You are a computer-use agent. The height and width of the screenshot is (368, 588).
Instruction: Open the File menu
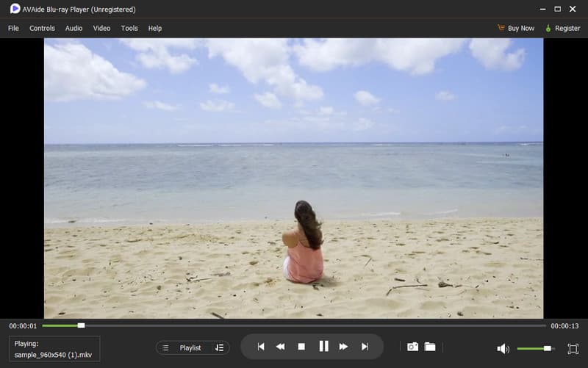click(13, 28)
